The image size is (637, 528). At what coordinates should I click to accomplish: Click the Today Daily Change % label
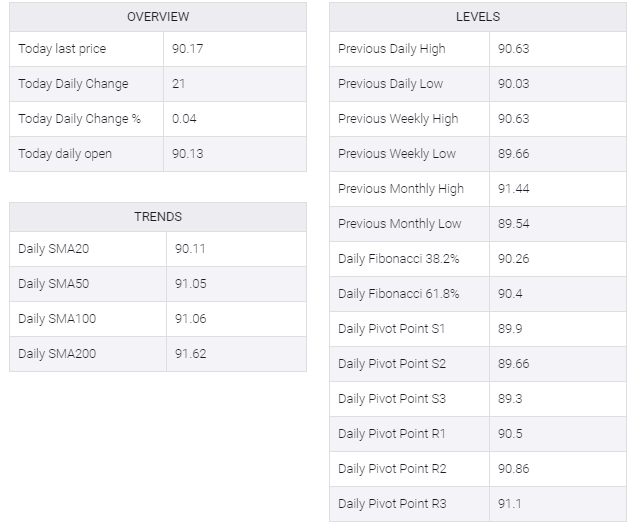coord(79,119)
